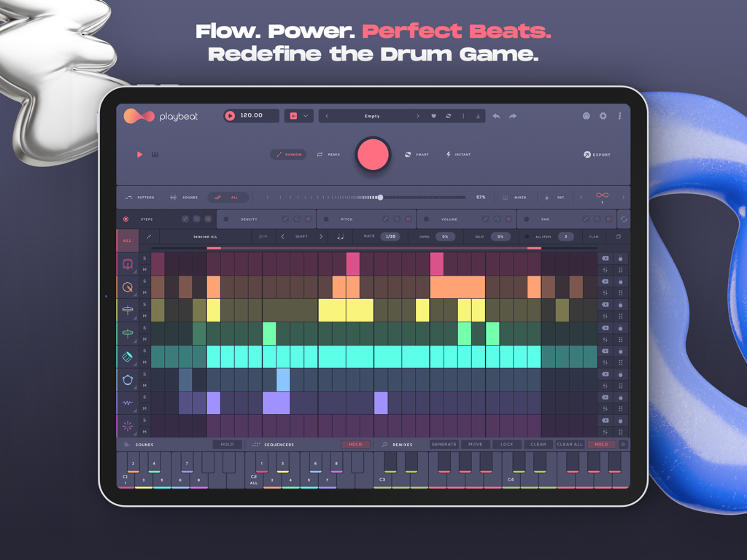Image resolution: width=747 pixels, height=560 pixels.
Task: Select the yellow hi-hat track icon
Action: coord(128,308)
